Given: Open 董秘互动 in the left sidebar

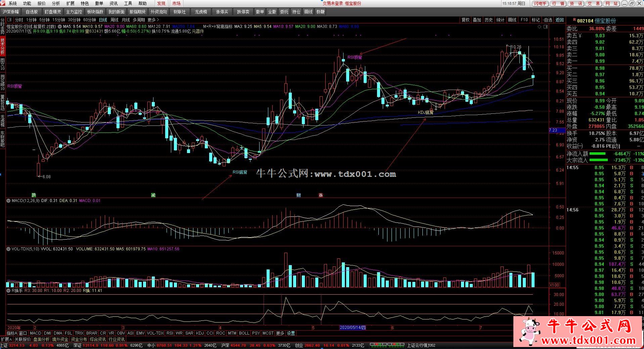Looking at the screenshot, I should (2, 102).
